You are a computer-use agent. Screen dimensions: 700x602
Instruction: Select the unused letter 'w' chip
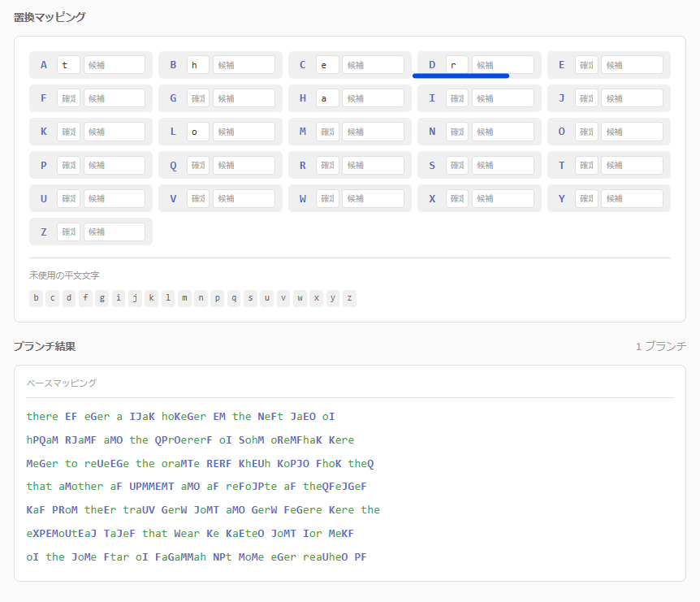pyautogui.click(x=300, y=298)
